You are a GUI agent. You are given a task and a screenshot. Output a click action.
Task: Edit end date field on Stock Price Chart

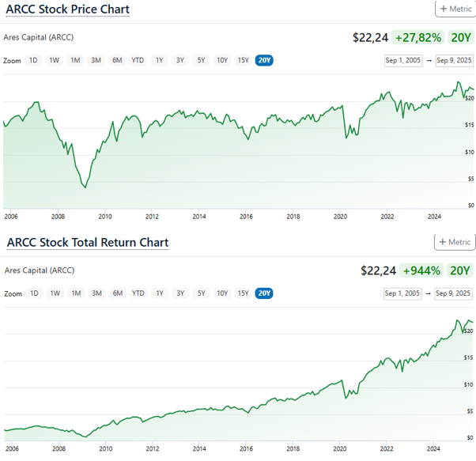(454, 61)
